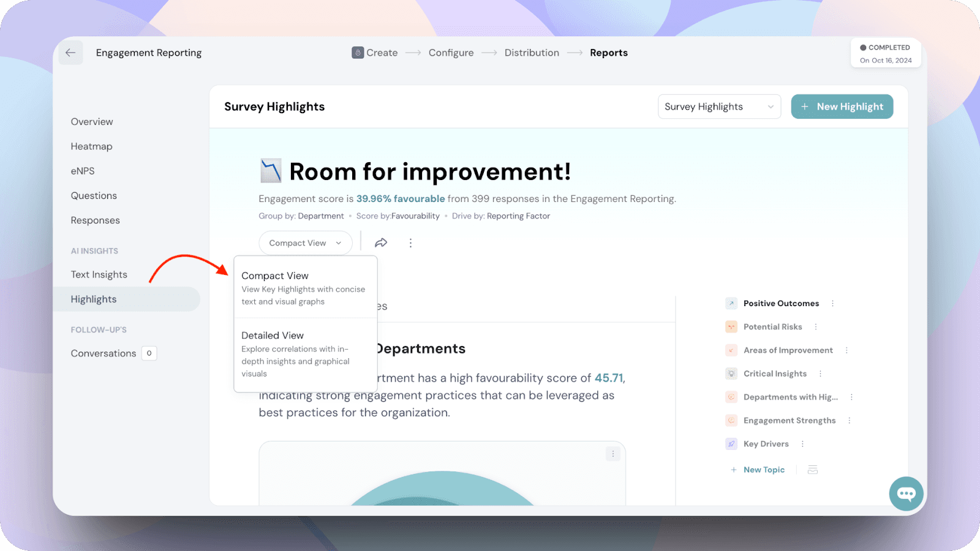Open the chat support bubble
The height and width of the screenshot is (551, 980).
click(x=906, y=493)
